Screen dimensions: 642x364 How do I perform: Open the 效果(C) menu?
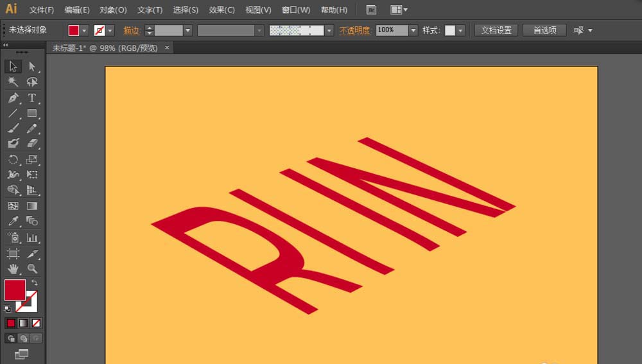[222, 10]
